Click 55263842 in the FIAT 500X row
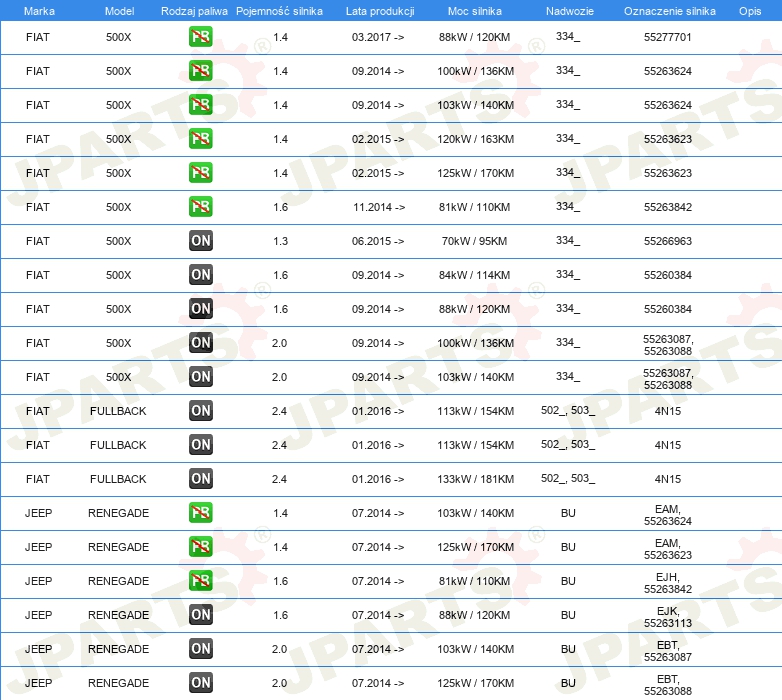The image size is (782, 700). [x=667, y=206]
